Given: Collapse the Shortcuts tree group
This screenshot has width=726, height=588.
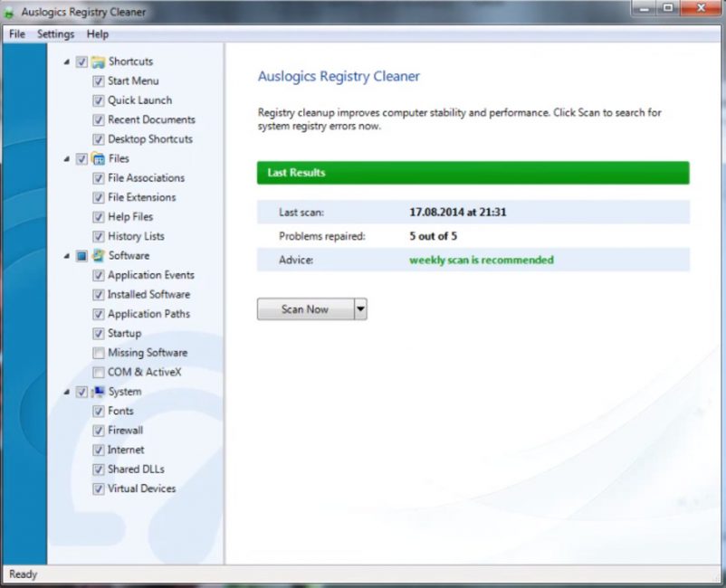Looking at the screenshot, I should coord(67,62).
